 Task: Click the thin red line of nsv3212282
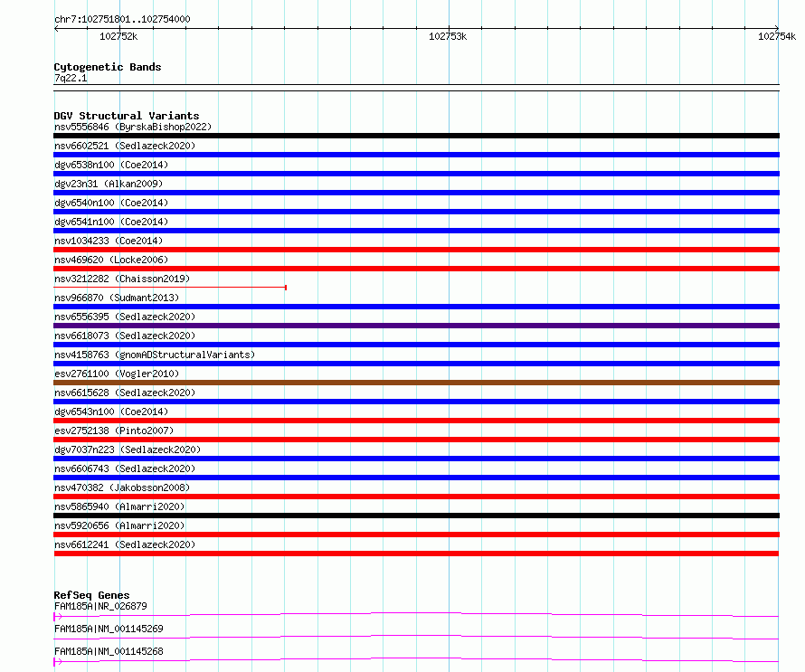point(170,288)
